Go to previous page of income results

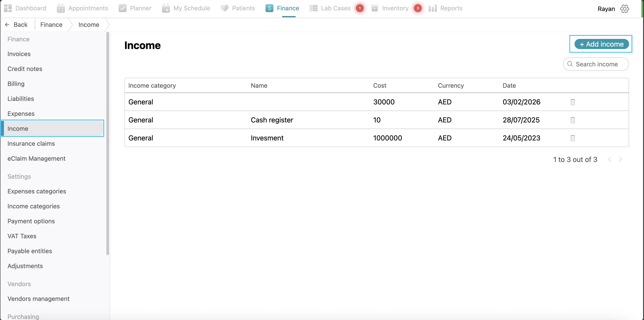click(610, 160)
